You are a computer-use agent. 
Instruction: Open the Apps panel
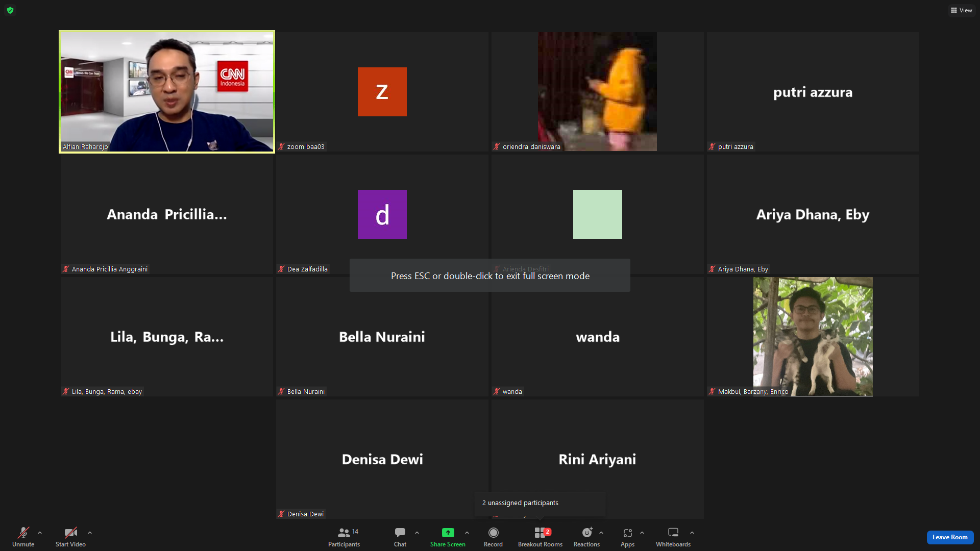[627, 537]
